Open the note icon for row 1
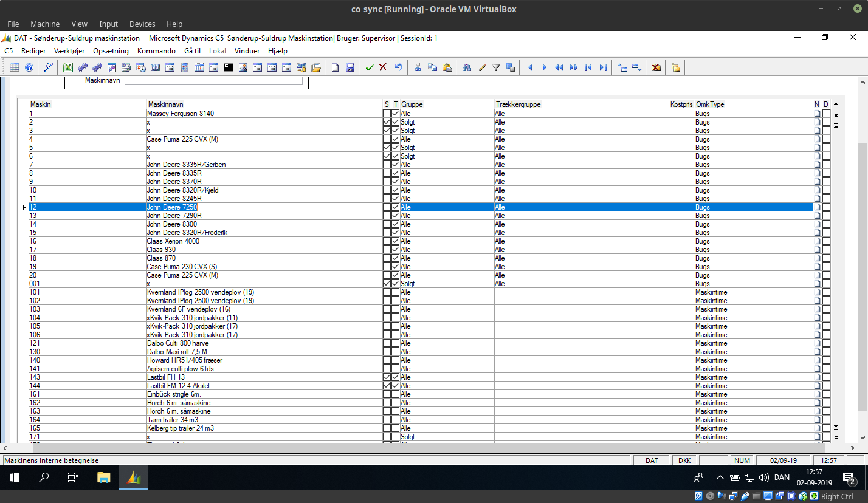This screenshot has height=503, width=868. point(818,114)
